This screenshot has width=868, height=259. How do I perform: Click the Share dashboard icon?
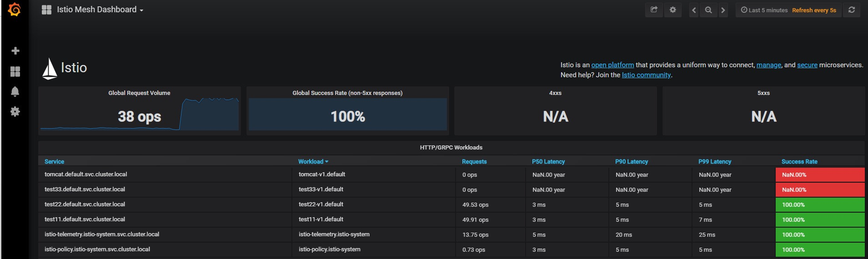coord(654,10)
